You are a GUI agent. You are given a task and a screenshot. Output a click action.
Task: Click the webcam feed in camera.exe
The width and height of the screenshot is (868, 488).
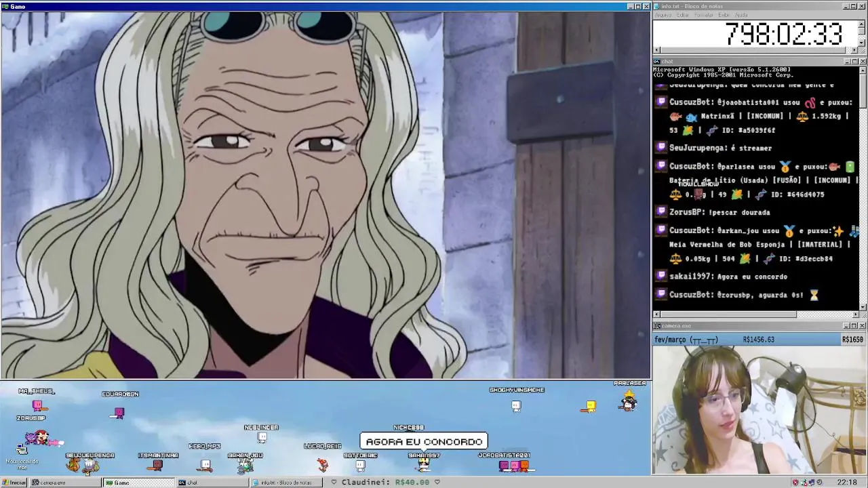(759, 409)
